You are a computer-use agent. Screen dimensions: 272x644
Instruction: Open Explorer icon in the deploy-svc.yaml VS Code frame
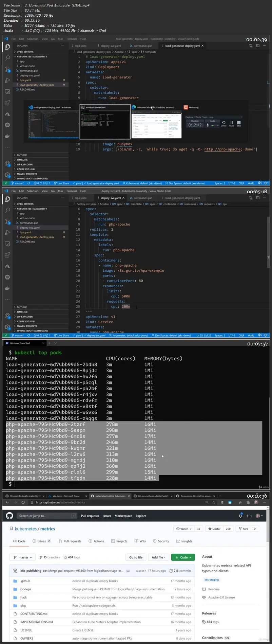(7, 199)
